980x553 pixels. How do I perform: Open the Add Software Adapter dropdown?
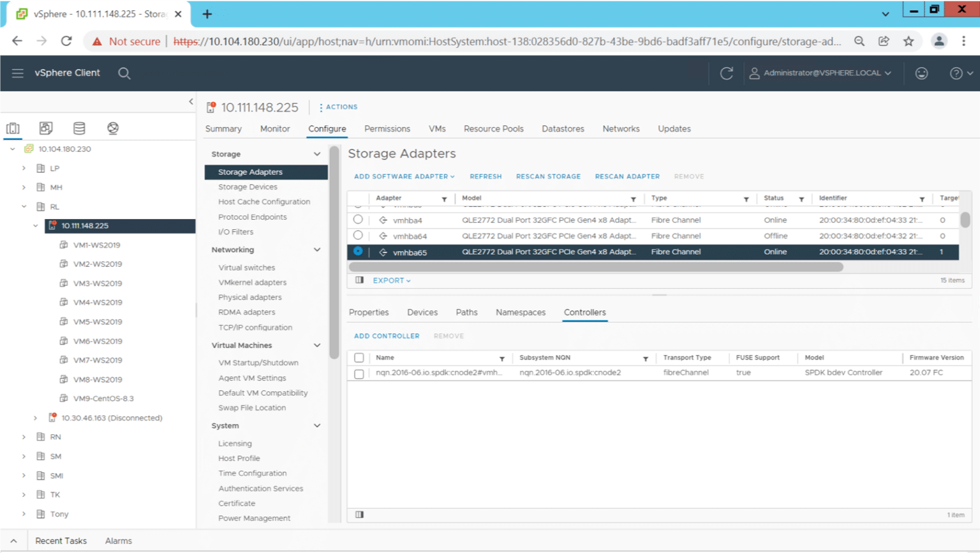(x=405, y=177)
